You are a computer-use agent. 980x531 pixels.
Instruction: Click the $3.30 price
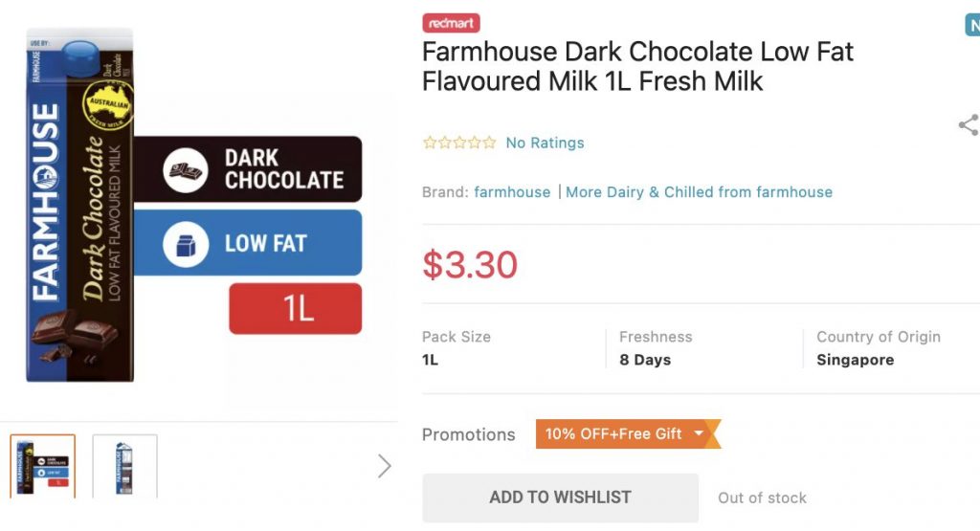[x=470, y=265]
